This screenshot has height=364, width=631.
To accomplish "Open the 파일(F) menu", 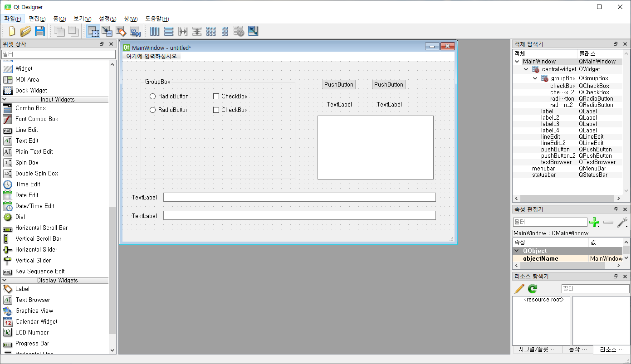I will (12, 19).
